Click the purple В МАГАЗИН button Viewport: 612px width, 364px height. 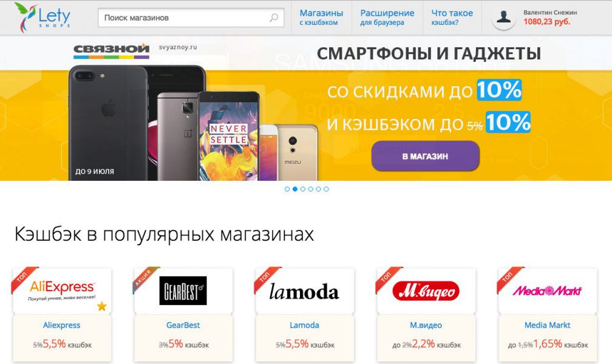coord(425,156)
